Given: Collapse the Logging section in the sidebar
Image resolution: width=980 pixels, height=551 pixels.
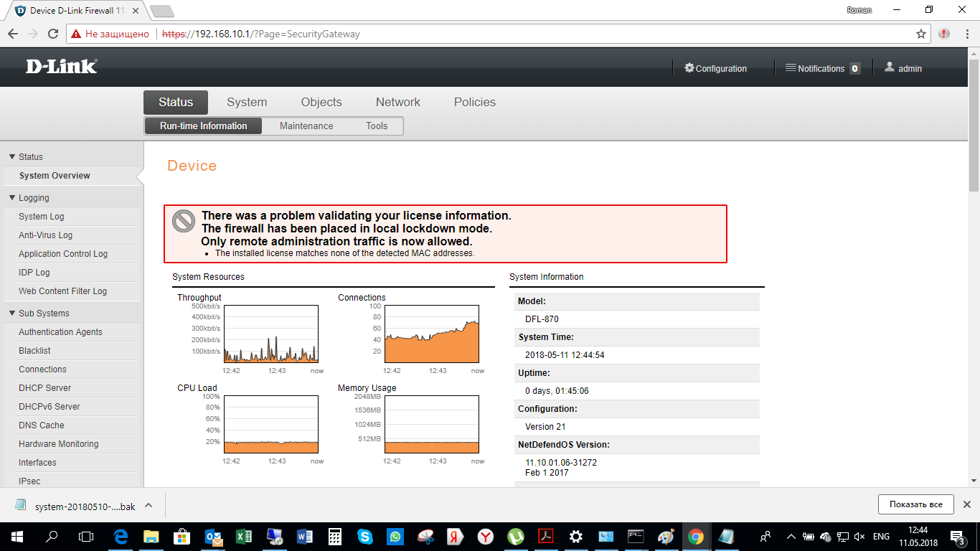Looking at the screenshot, I should (12, 197).
